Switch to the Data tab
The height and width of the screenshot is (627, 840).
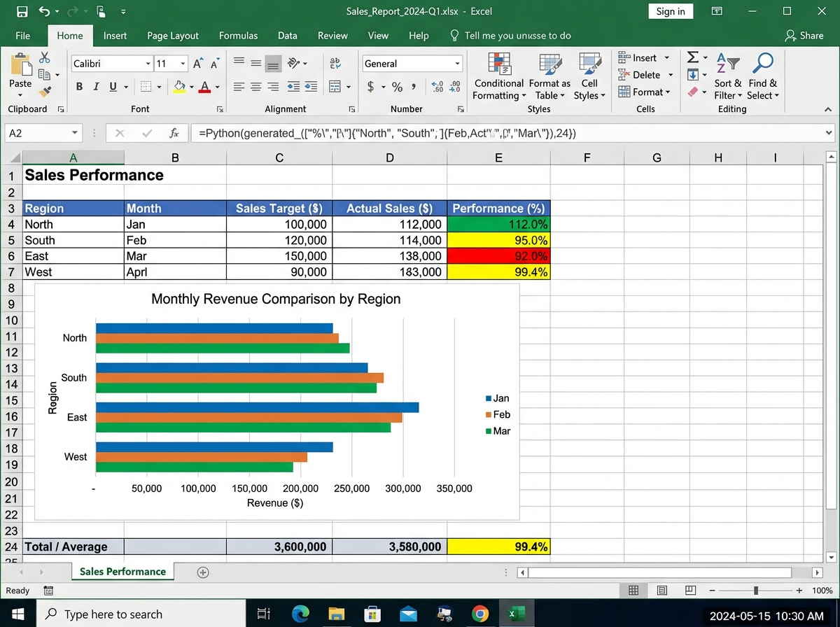287,36
